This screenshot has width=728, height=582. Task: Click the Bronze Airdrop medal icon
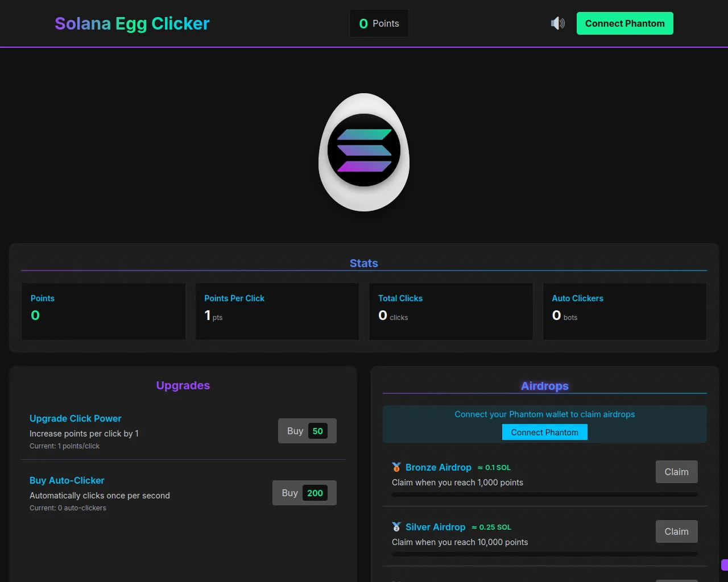(x=396, y=467)
